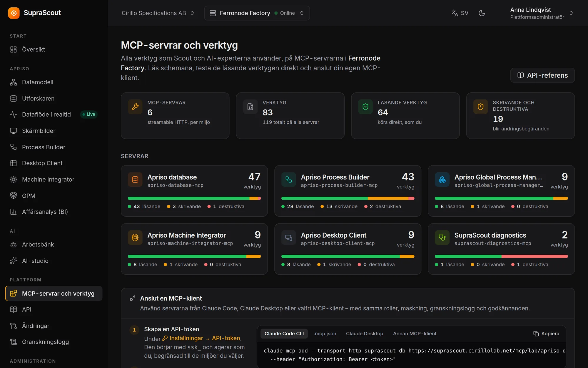This screenshot has width=588, height=368.
Task: Click Apriso database tool-type progress bar
Action: [194, 198]
